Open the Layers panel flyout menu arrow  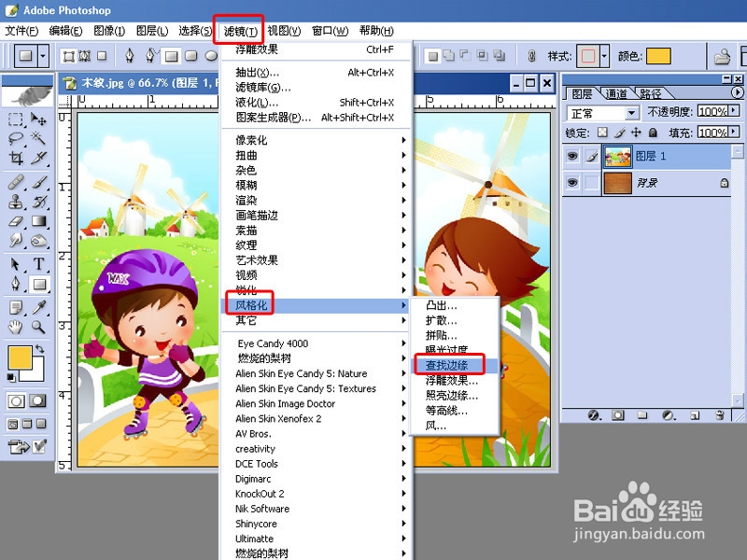[737, 92]
